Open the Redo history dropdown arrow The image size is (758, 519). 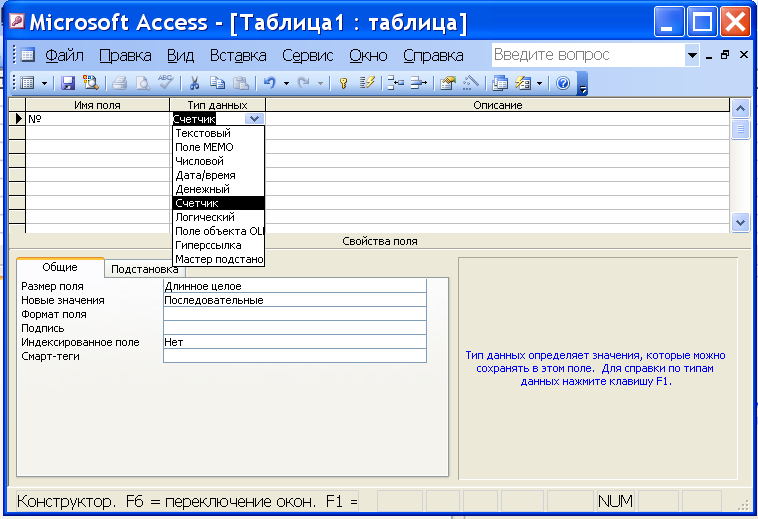coord(321,84)
